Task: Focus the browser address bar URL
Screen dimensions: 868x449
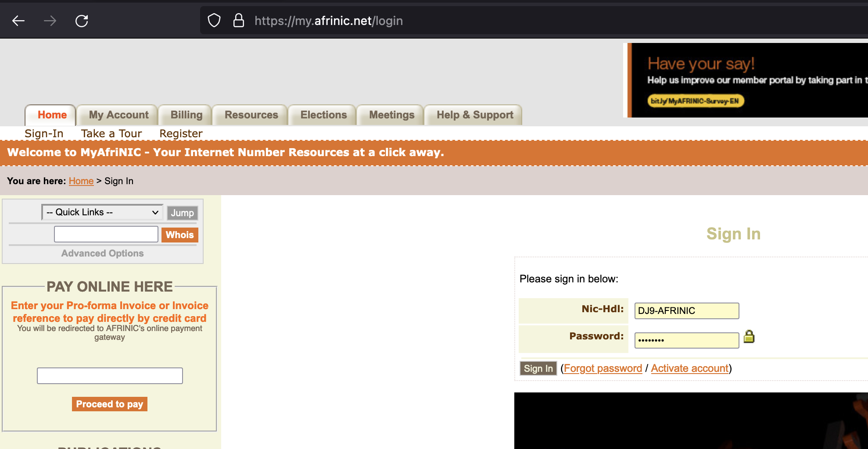Action: tap(329, 21)
